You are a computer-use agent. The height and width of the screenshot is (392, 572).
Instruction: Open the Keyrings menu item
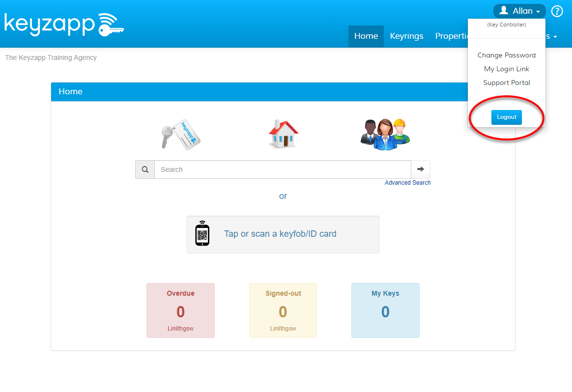tap(406, 36)
